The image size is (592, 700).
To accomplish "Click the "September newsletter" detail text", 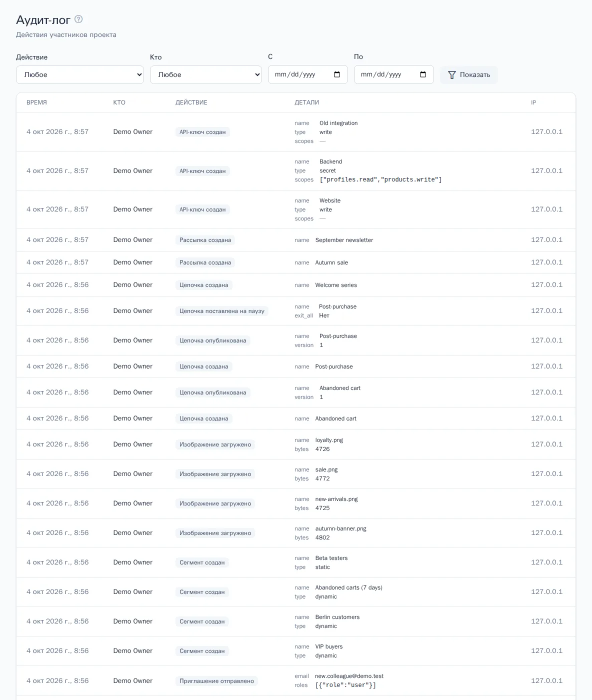I will [344, 240].
